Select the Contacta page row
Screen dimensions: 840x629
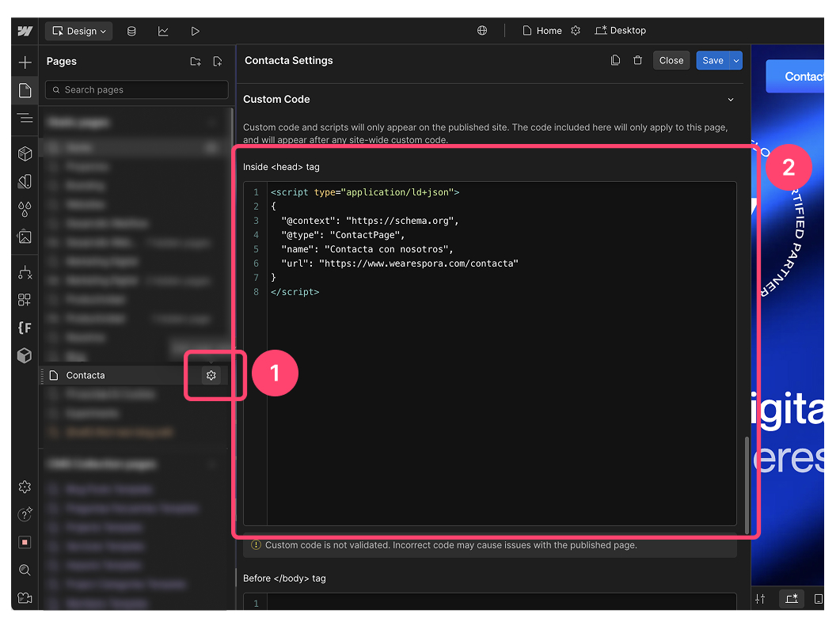[x=134, y=375]
